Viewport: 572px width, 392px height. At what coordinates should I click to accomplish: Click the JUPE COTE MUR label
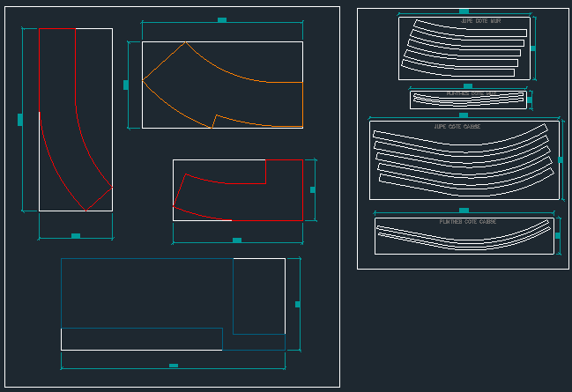tap(480, 20)
